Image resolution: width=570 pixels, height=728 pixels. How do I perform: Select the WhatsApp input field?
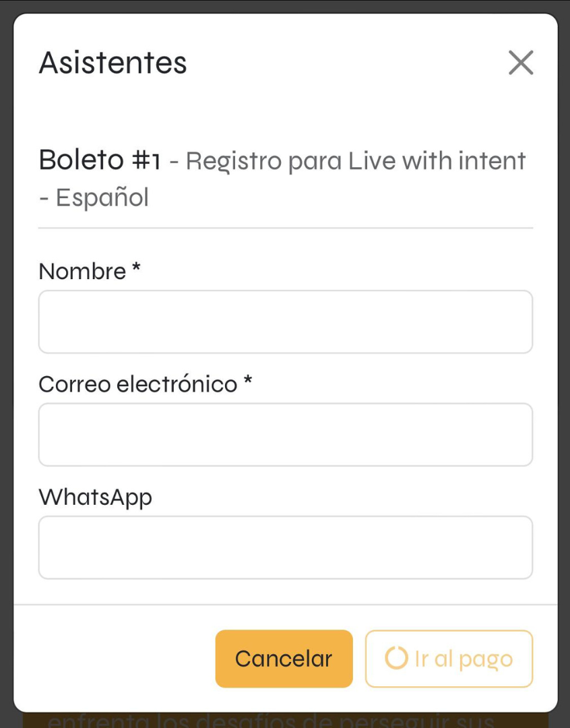pyautogui.click(x=286, y=547)
